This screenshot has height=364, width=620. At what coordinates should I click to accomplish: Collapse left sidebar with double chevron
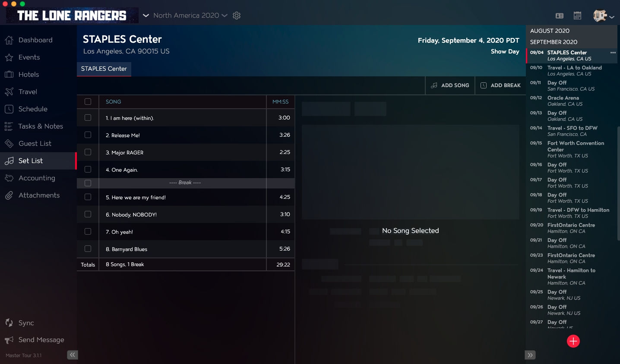73,355
